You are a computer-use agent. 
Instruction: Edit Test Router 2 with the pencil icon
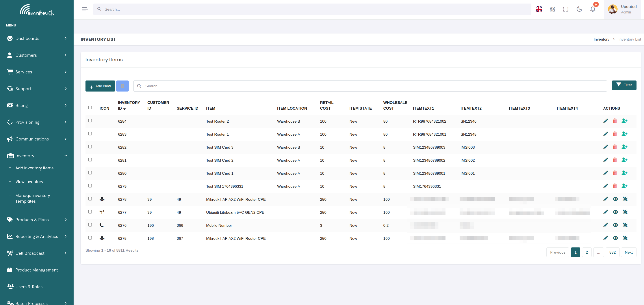606,121
